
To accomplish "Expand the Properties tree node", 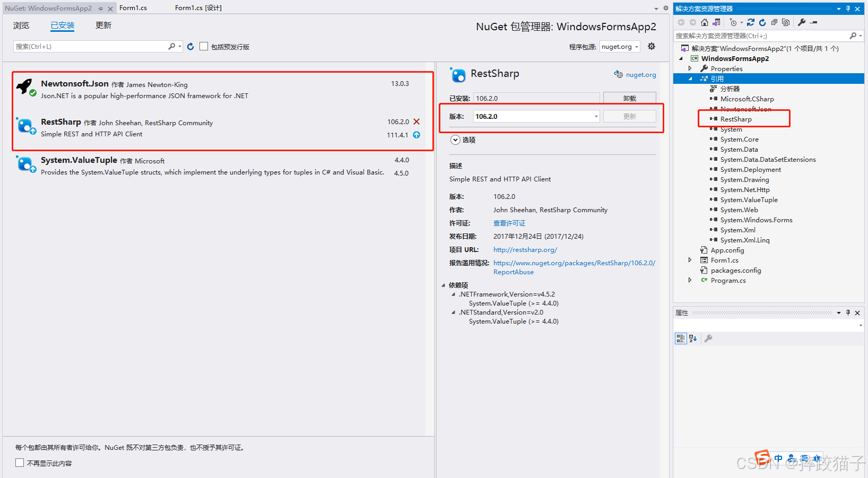I will [x=690, y=68].
